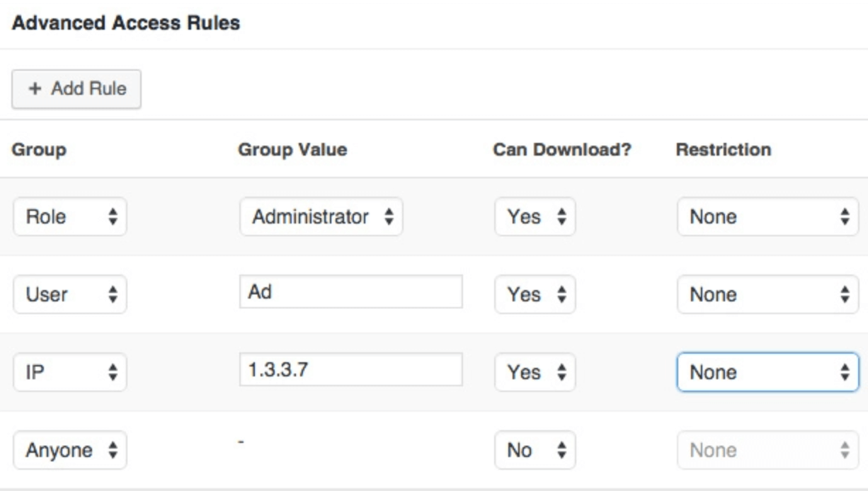Image resolution: width=868 pixels, height=491 pixels.
Task: Click the greyed-out Restriction dropdown for Anyone
Action: (767, 450)
